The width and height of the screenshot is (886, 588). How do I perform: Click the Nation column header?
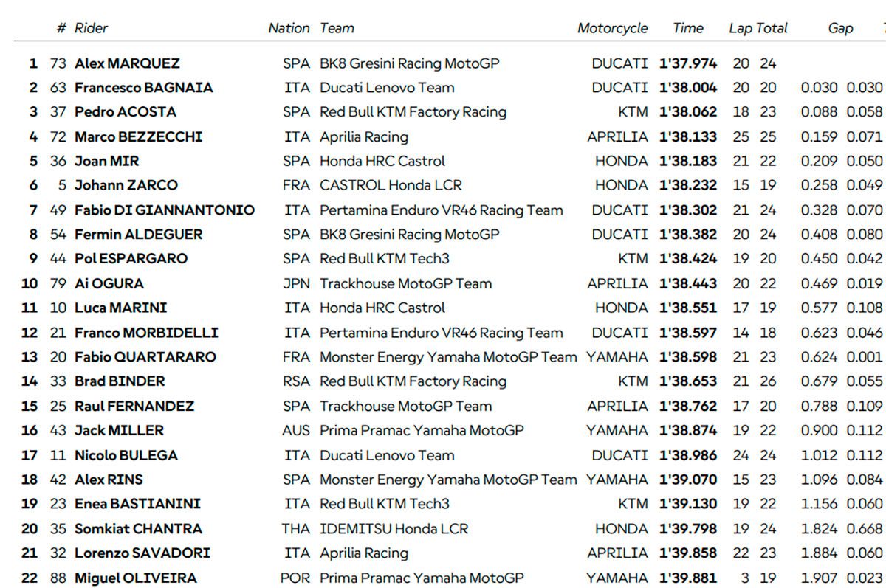[x=289, y=28]
